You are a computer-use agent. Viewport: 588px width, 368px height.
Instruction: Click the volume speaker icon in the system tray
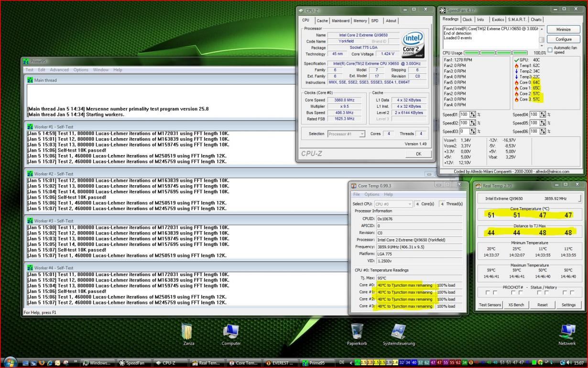tap(569, 363)
